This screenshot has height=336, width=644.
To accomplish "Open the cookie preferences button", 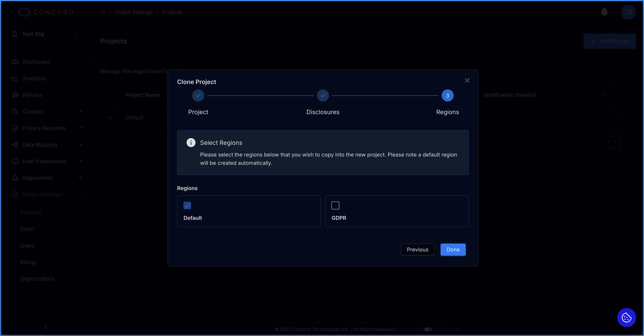I will pyautogui.click(x=626, y=318).
